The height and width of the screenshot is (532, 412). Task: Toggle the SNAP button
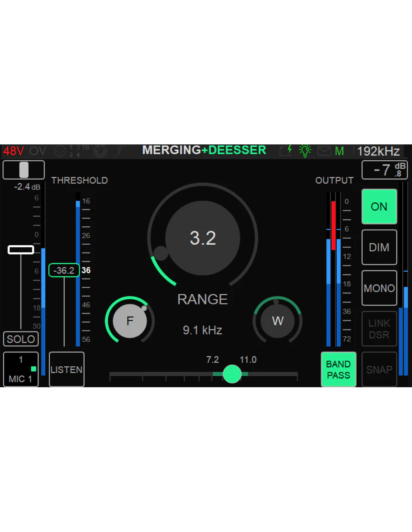coord(379,370)
